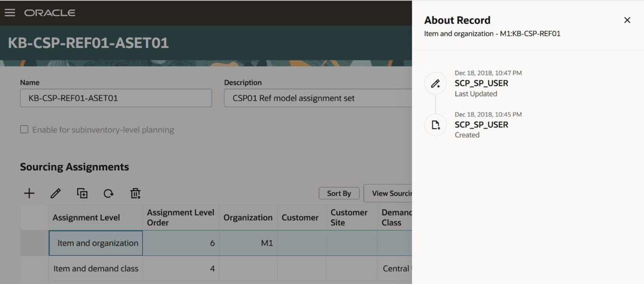The image size is (644, 284).
Task: Click the About Record heading
Action: (x=457, y=20)
